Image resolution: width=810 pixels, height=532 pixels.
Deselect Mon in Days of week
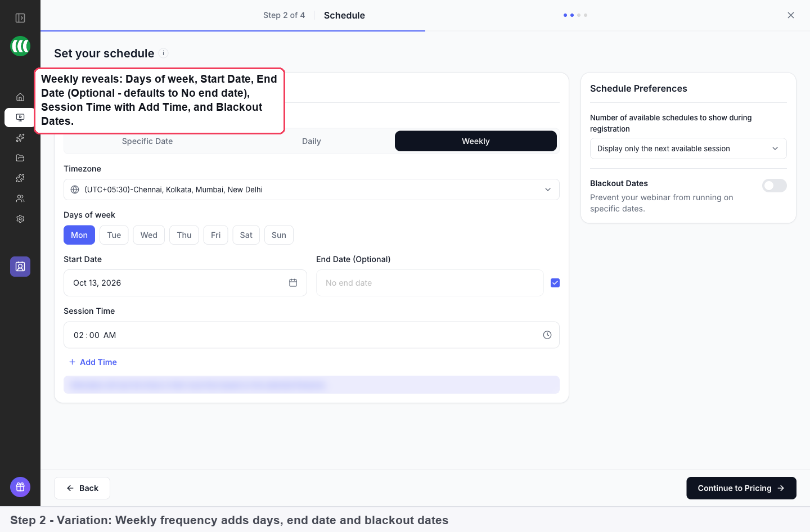[79, 235]
